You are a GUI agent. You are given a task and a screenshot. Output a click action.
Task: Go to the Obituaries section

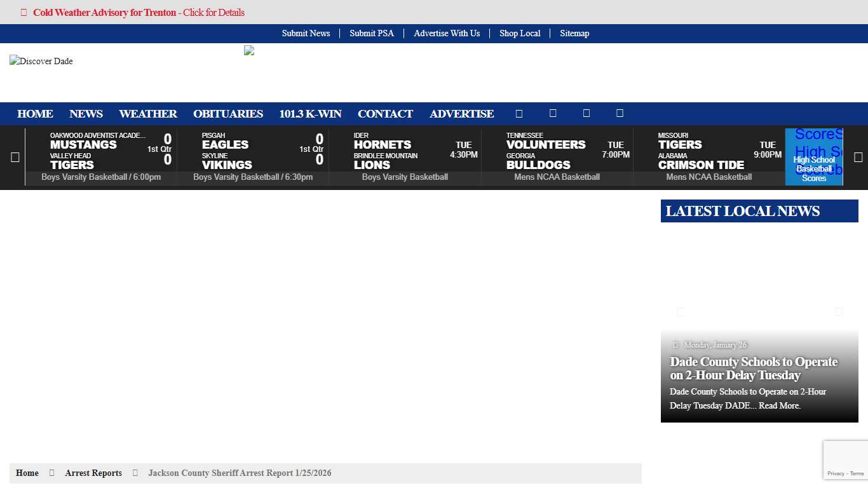click(228, 114)
